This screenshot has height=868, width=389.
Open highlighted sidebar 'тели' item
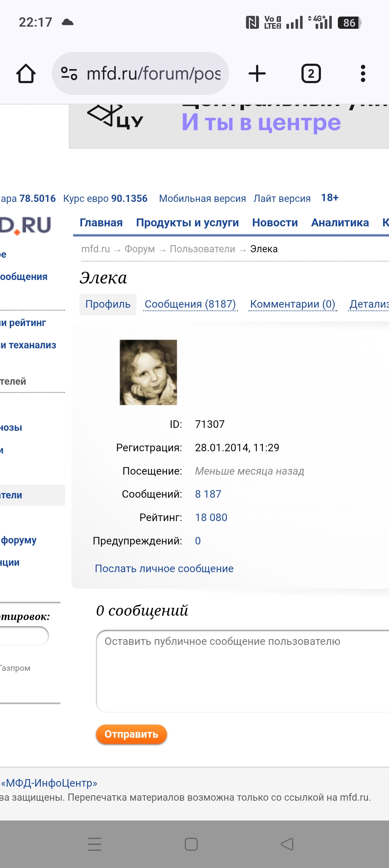coord(32,495)
